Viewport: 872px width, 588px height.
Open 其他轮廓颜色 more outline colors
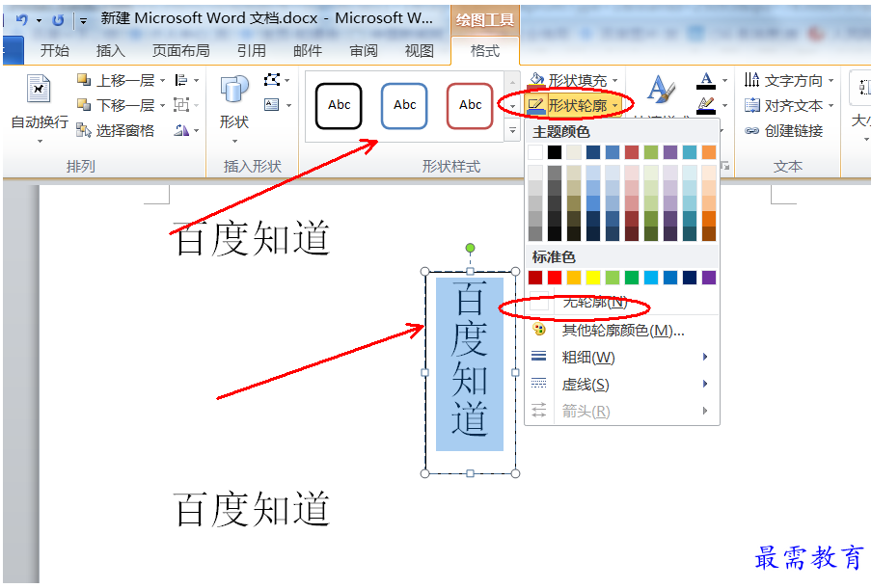point(622,330)
